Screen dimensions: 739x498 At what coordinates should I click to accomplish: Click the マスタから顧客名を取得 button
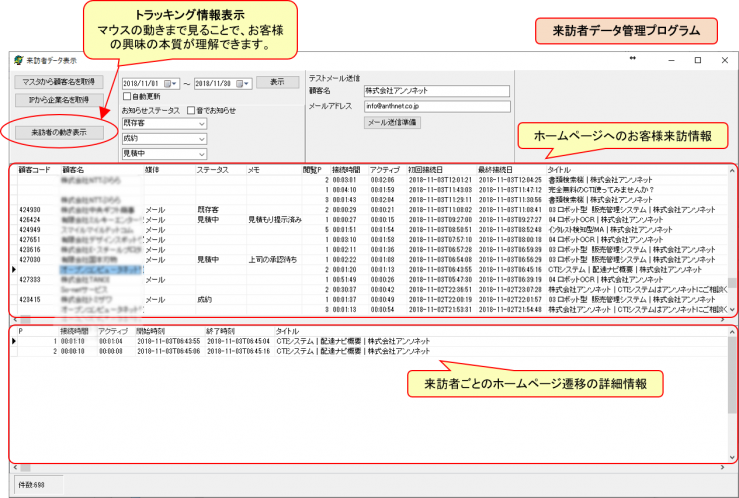pos(59,82)
